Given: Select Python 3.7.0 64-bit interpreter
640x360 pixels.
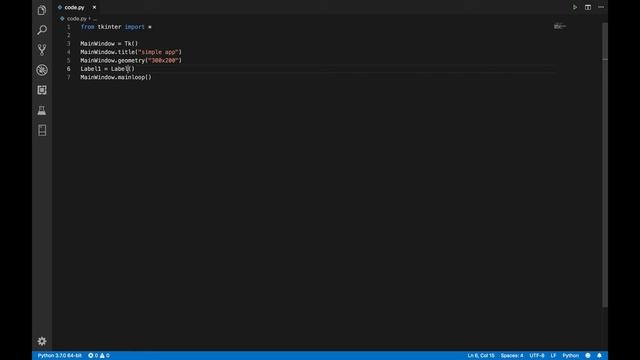Looking at the screenshot, I should point(60,356).
